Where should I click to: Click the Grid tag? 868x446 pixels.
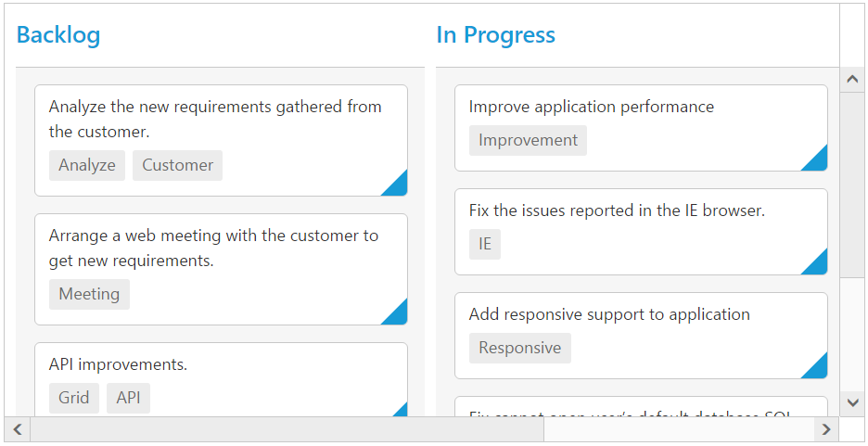click(x=74, y=398)
